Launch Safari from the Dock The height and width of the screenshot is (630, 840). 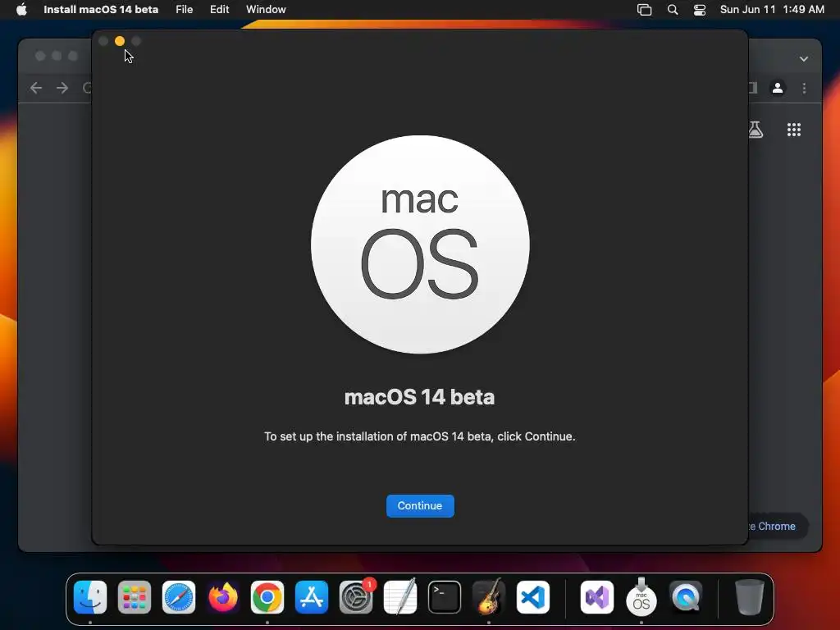click(178, 597)
